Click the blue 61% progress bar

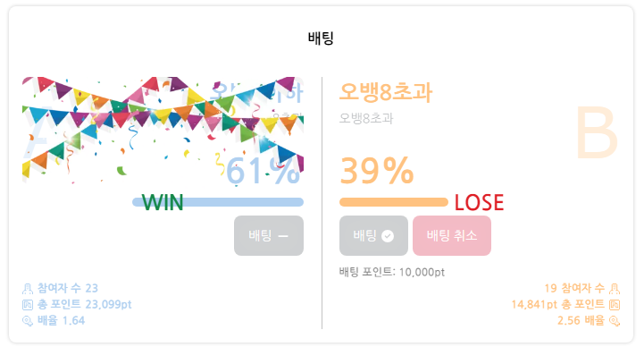coord(218,202)
